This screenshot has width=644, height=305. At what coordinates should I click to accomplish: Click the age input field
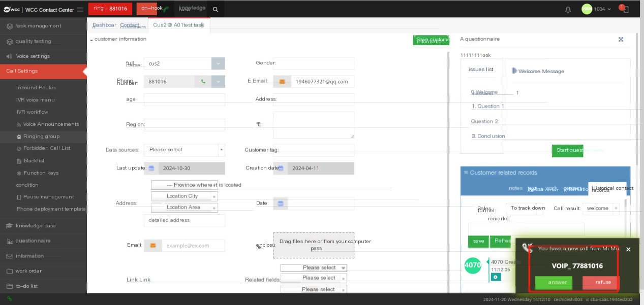[185, 99]
